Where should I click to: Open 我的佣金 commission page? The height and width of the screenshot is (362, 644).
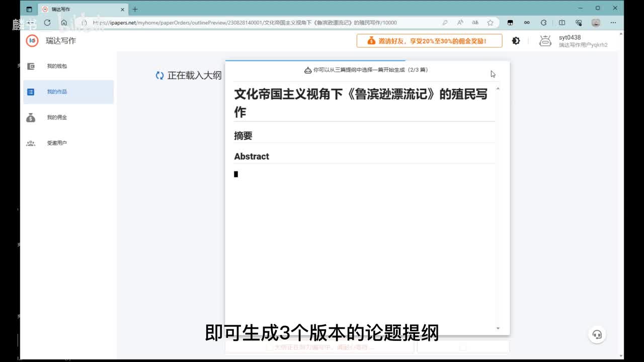[x=56, y=118]
